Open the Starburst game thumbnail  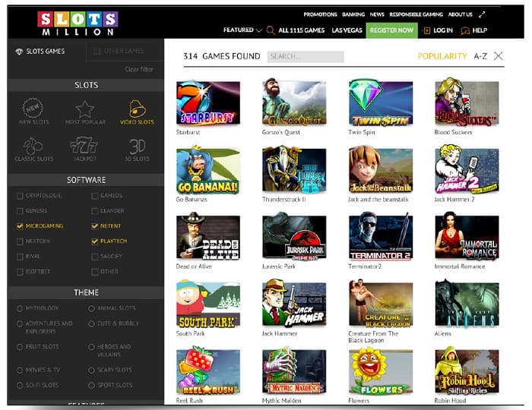pos(208,103)
